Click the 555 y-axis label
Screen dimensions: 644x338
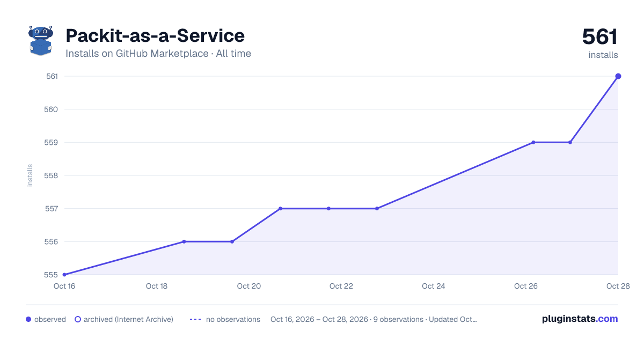[52, 275]
